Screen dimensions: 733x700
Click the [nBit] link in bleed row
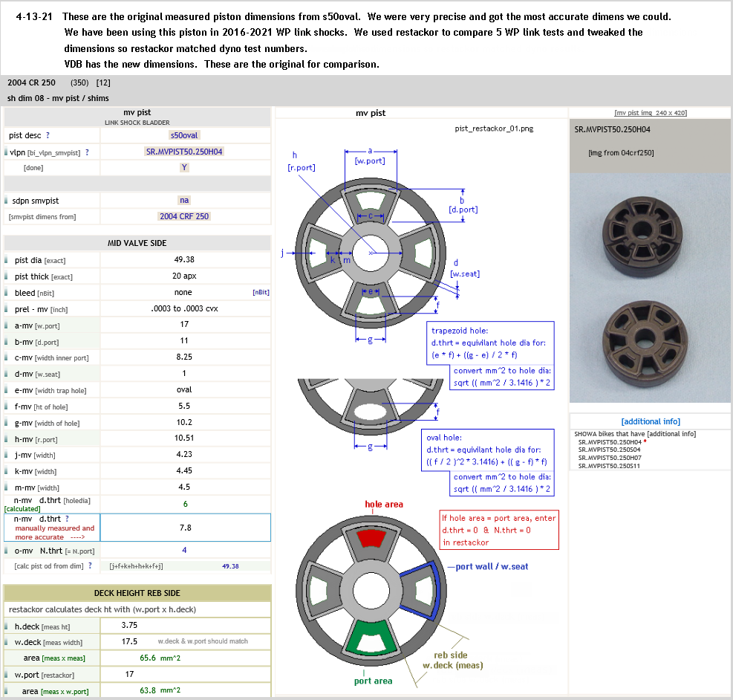pos(261,293)
